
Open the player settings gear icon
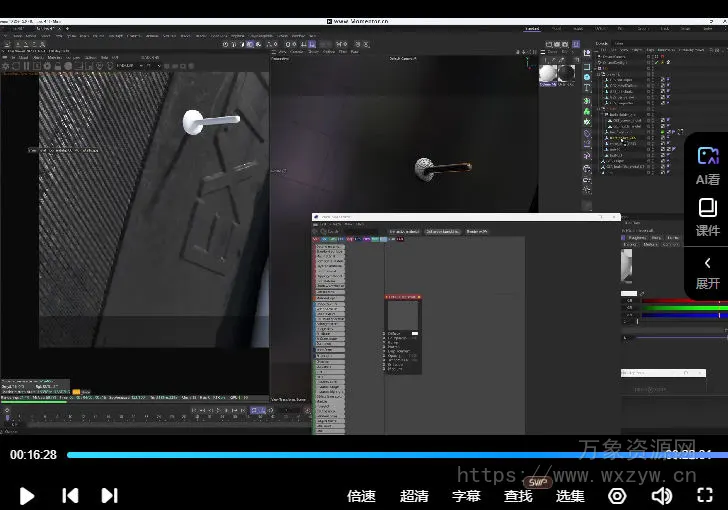617,495
